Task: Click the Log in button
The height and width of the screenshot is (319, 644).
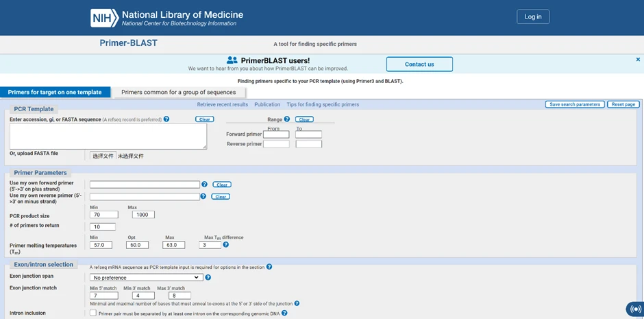Action: (x=533, y=17)
